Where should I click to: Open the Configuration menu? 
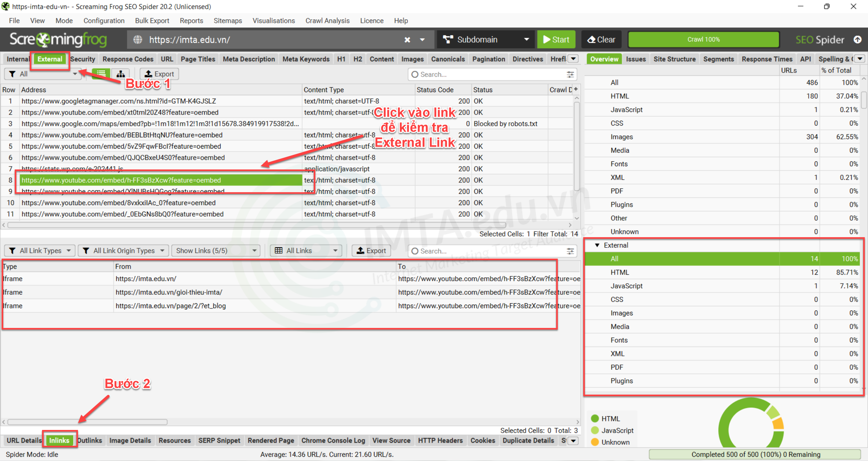pos(104,21)
